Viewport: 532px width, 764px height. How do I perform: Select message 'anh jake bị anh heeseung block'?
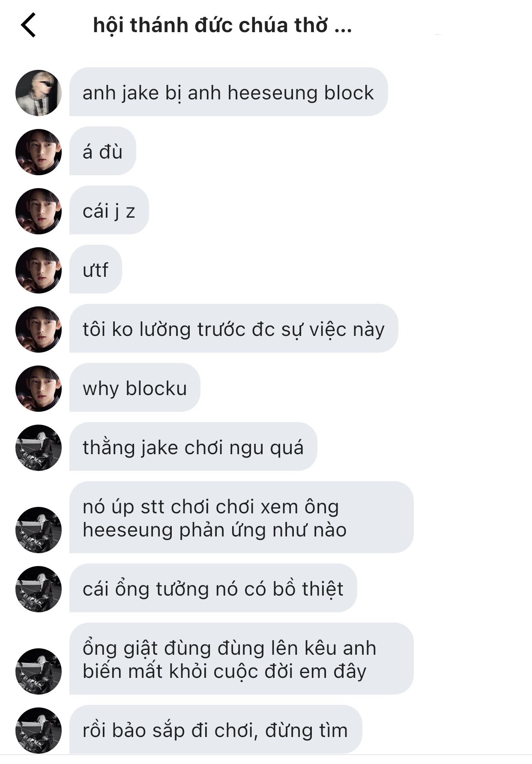coord(228,92)
